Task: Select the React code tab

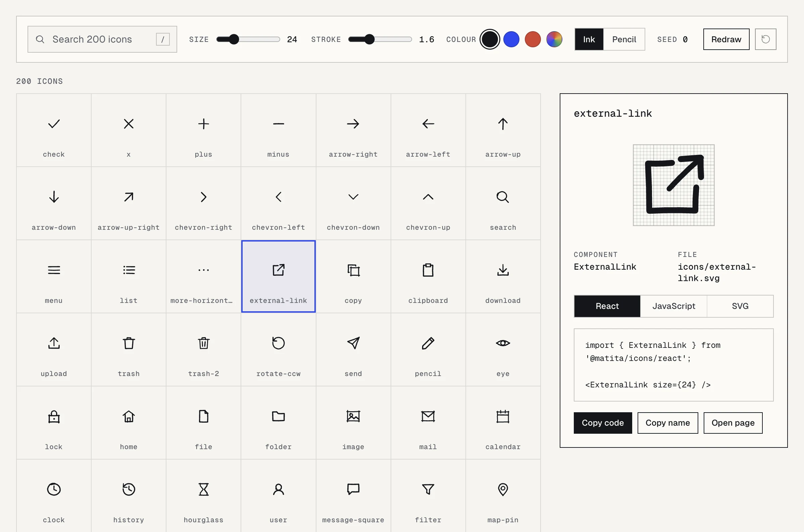Action: pyautogui.click(x=607, y=306)
